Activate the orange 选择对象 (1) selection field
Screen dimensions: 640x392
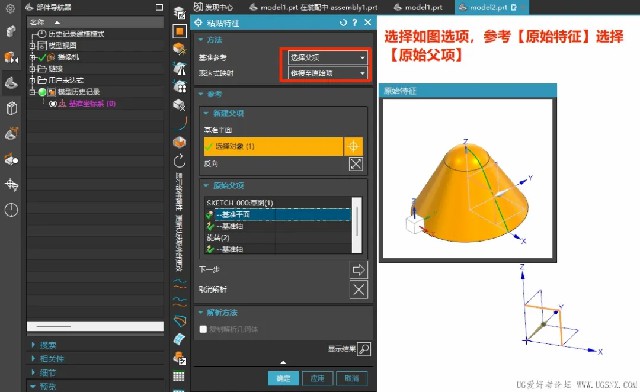click(x=273, y=146)
